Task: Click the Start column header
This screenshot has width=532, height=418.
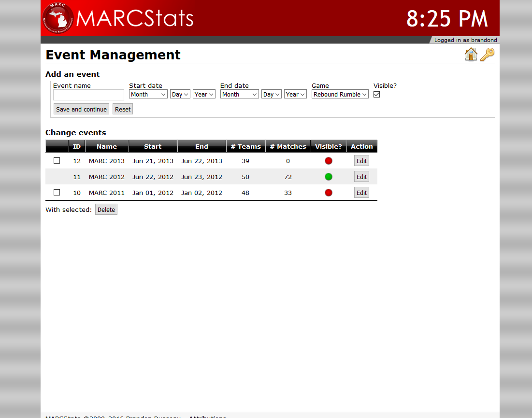Action: pos(153,146)
